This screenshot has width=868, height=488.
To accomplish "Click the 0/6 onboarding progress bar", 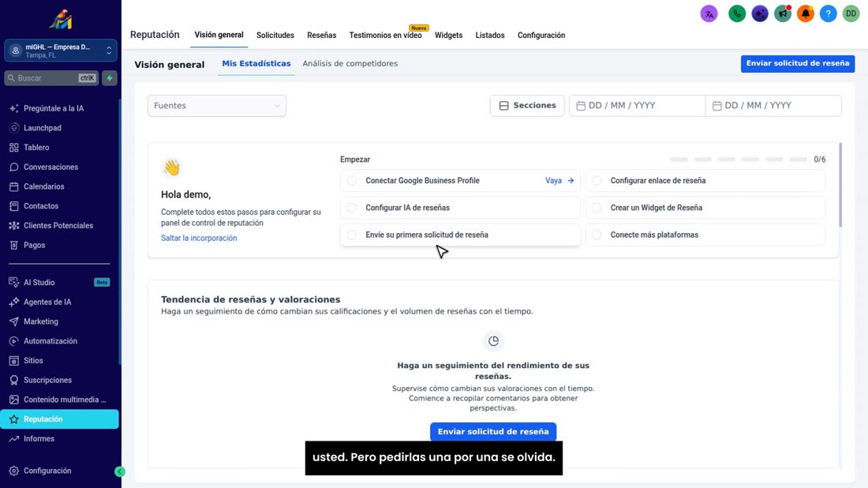I will (x=739, y=160).
